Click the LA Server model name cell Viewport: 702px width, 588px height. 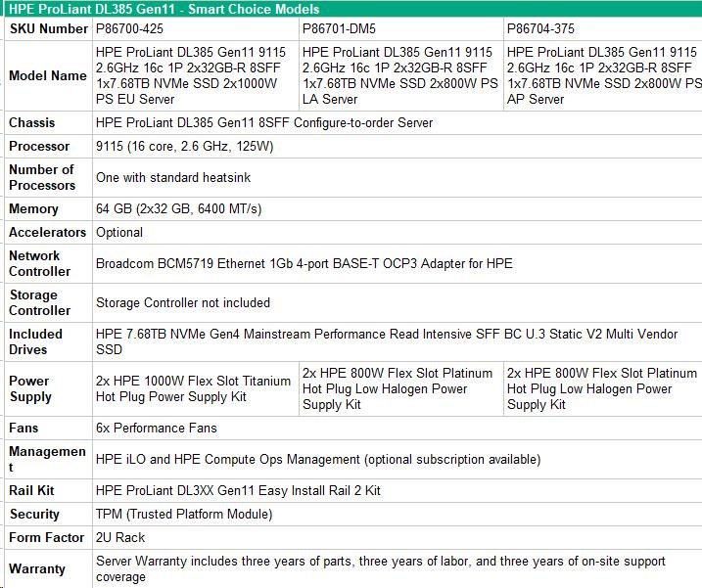click(400, 75)
